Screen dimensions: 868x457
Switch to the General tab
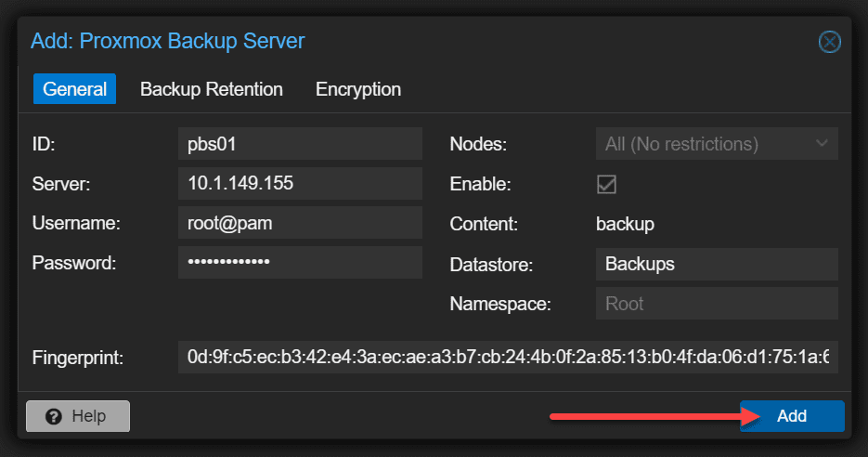[x=74, y=89]
